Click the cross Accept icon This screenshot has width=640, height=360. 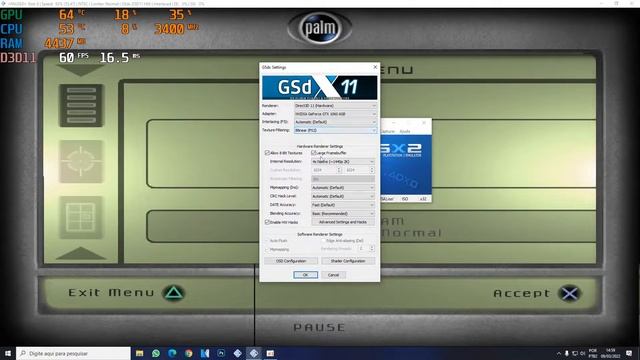tap(569, 293)
